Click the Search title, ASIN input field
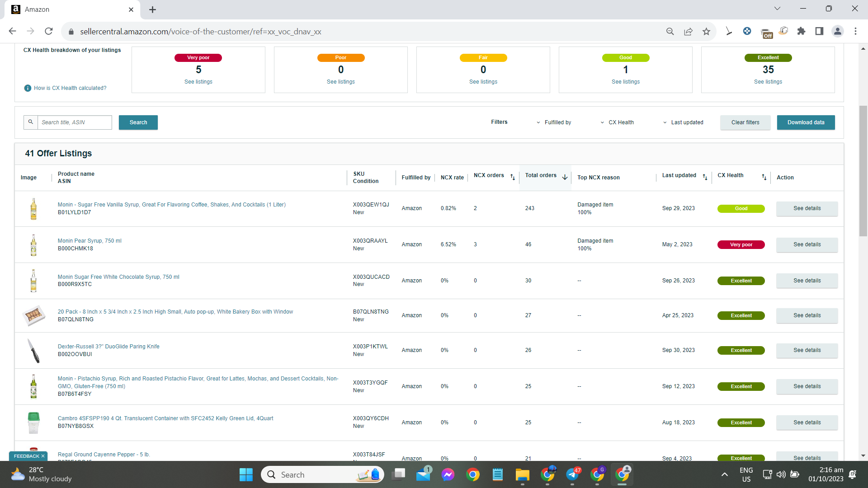868x488 pixels. [75, 122]
